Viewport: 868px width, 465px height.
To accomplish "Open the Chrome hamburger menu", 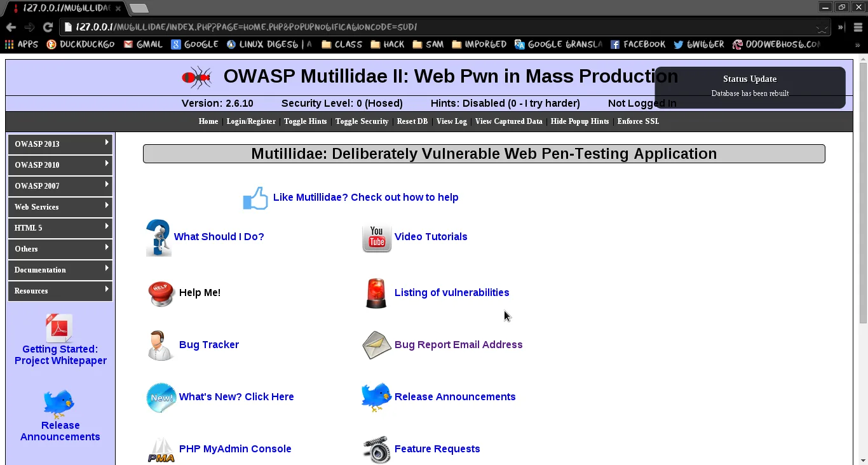I will [858, 27].
